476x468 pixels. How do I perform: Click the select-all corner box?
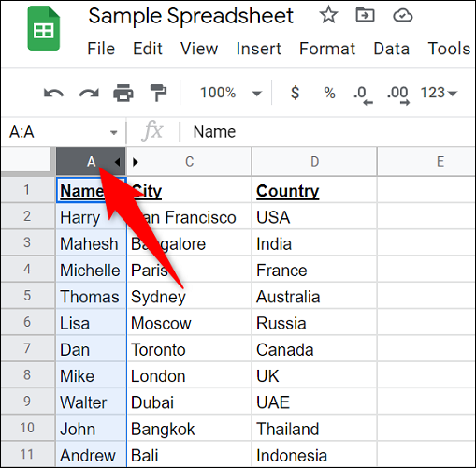pos(26,160)
